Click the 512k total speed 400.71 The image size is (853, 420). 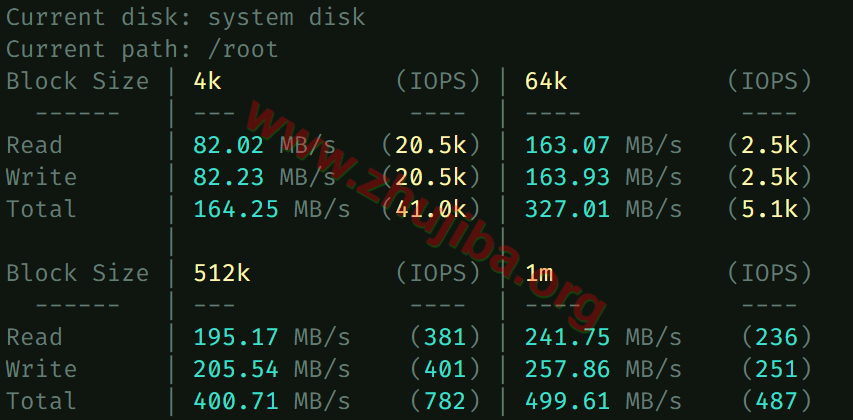coord(236,401)
